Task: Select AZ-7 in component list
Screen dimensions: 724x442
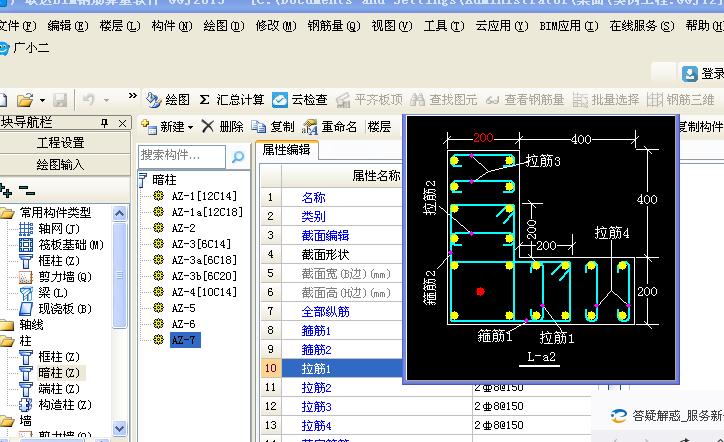Action: point(183,340)
